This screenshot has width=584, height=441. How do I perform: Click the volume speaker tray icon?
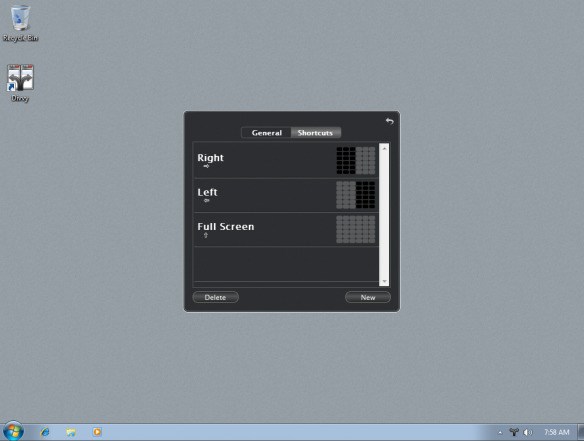(x=527, y=432)
